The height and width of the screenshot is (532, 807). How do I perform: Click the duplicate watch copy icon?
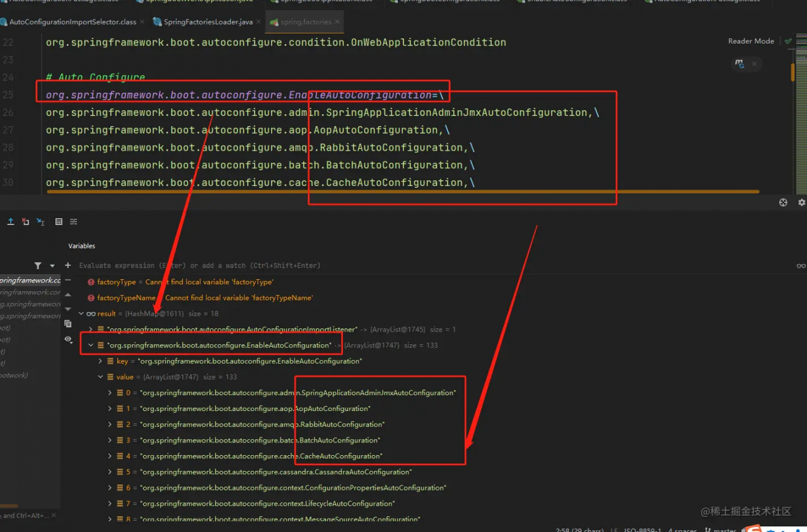[68, 324]
